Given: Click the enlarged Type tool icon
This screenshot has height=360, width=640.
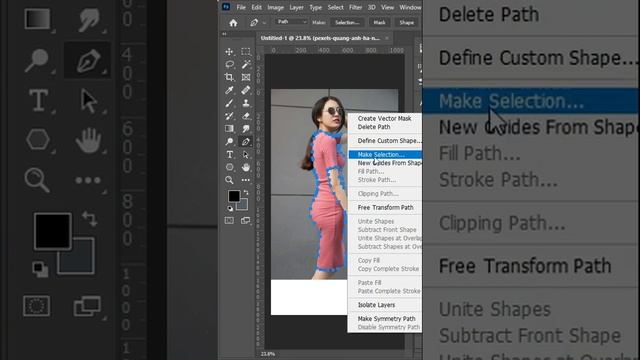Looking at the screenshot, I should click(x=38, y=100).
